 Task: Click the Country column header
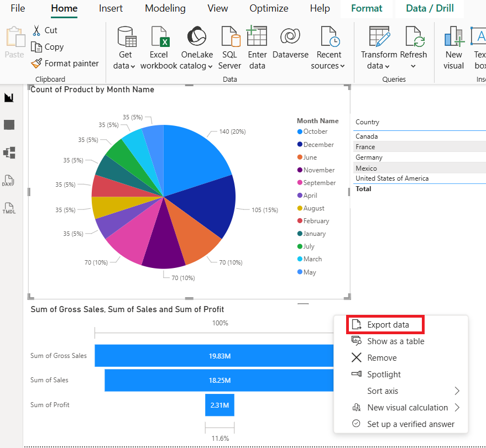tap(367, 122)
